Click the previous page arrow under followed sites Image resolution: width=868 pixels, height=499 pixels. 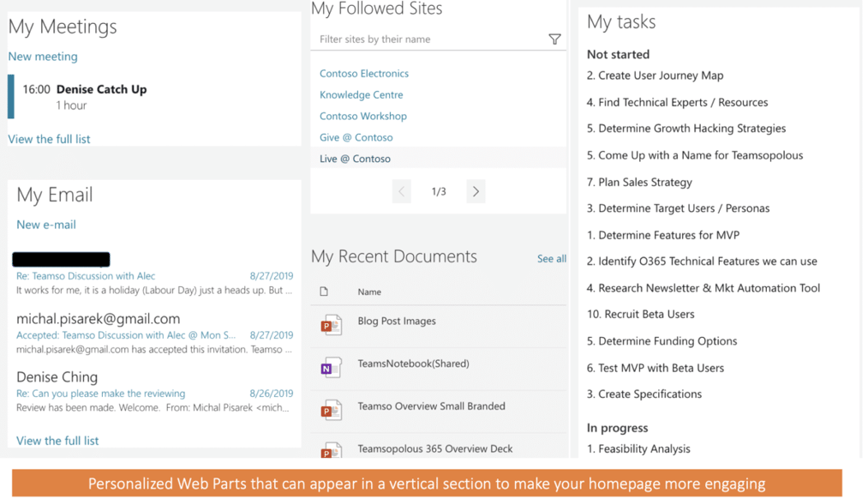pos(402,191)
